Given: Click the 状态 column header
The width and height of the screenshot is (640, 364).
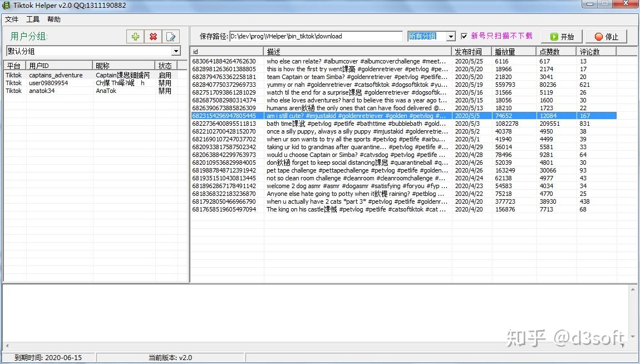Looking at the screenshot, I should [166, 65].
